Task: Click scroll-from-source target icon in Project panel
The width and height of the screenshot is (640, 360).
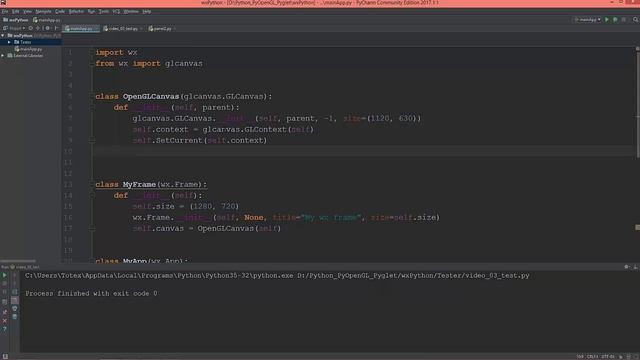Action: [31, 28]
